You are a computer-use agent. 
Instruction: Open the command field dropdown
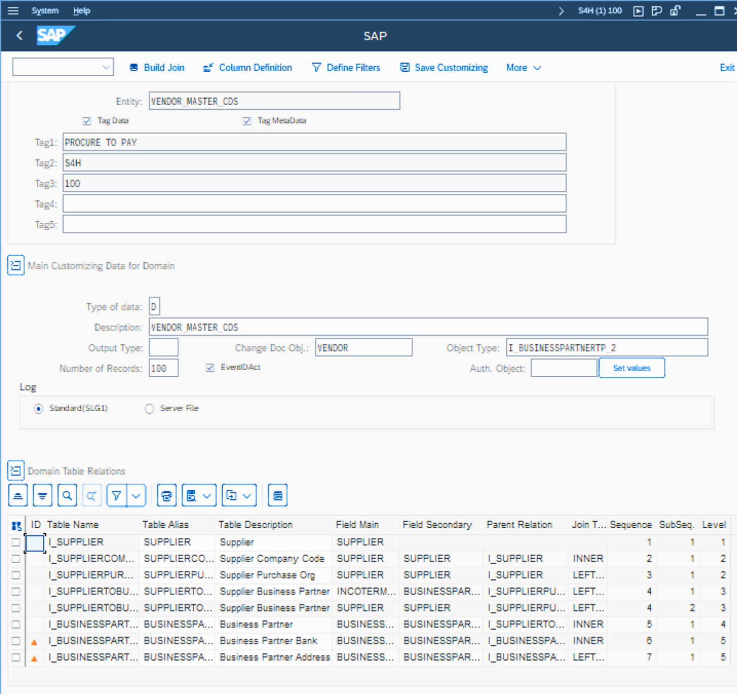click(x=106, y=67)
